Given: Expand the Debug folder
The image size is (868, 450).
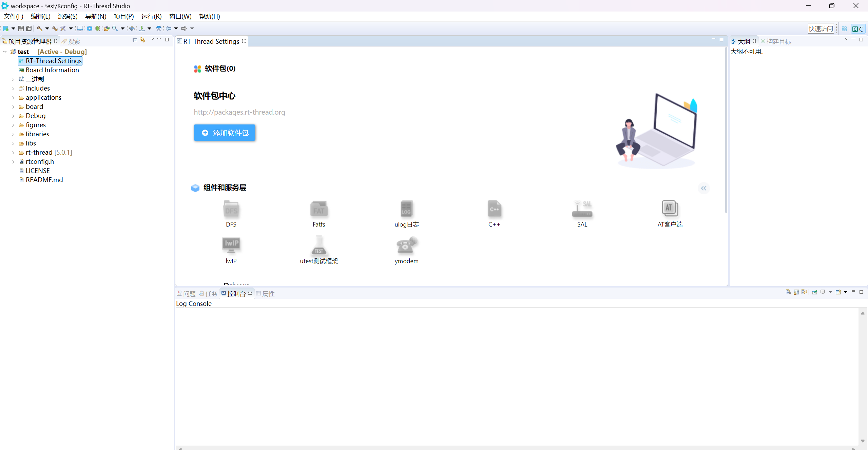Looking at the screenshot, I should (x=13, y=116).
